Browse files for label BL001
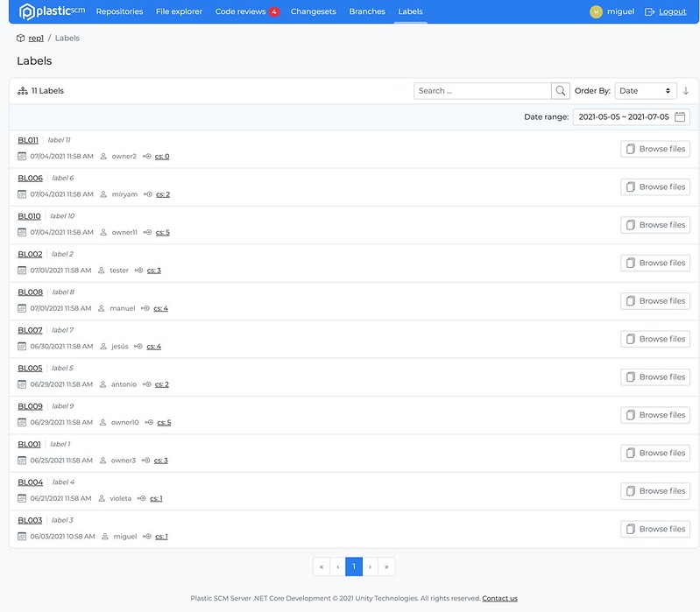The image size is (700, 612). [655, 454]
